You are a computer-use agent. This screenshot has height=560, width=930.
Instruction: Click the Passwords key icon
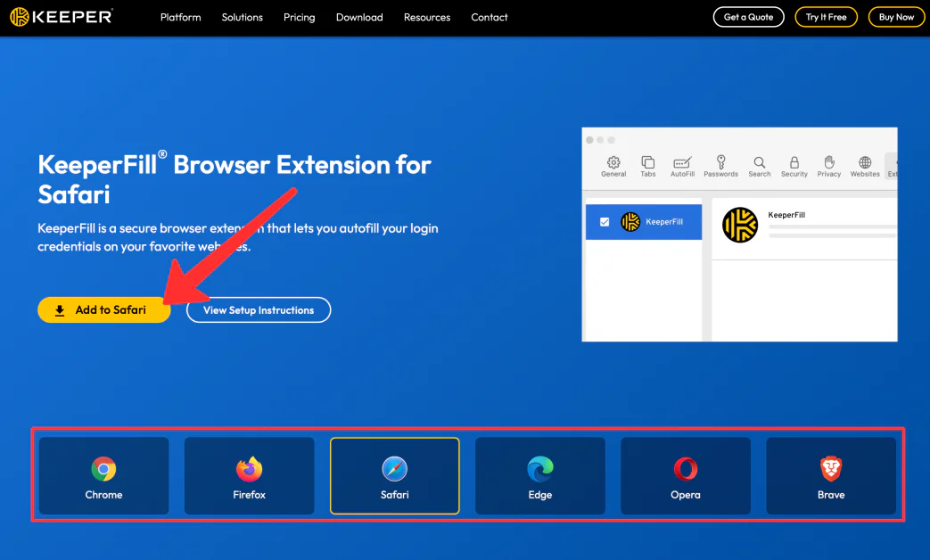tap(720, 162)
